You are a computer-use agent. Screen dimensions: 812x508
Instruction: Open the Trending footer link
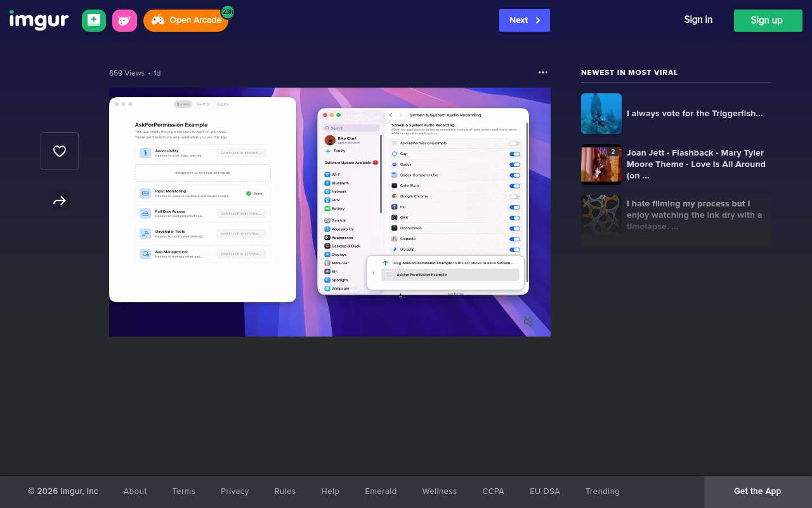click(x=602, y=491)
